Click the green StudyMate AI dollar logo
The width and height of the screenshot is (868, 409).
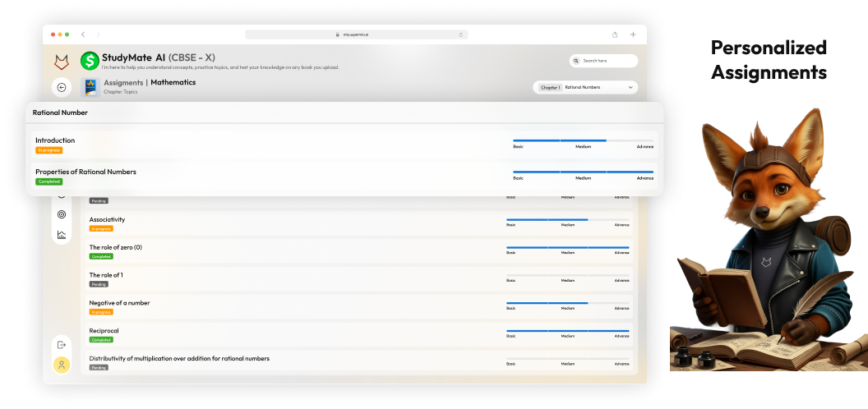coord(90,61)
